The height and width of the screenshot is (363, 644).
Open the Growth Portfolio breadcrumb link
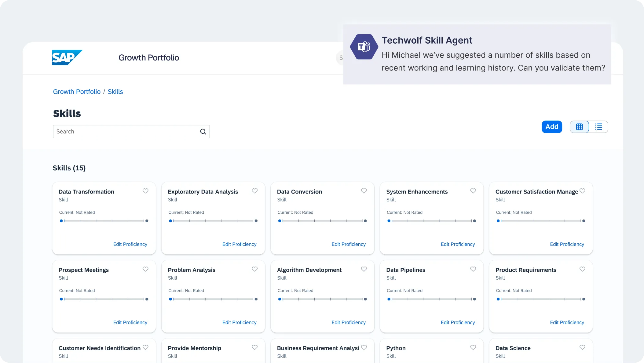[77, 92]
